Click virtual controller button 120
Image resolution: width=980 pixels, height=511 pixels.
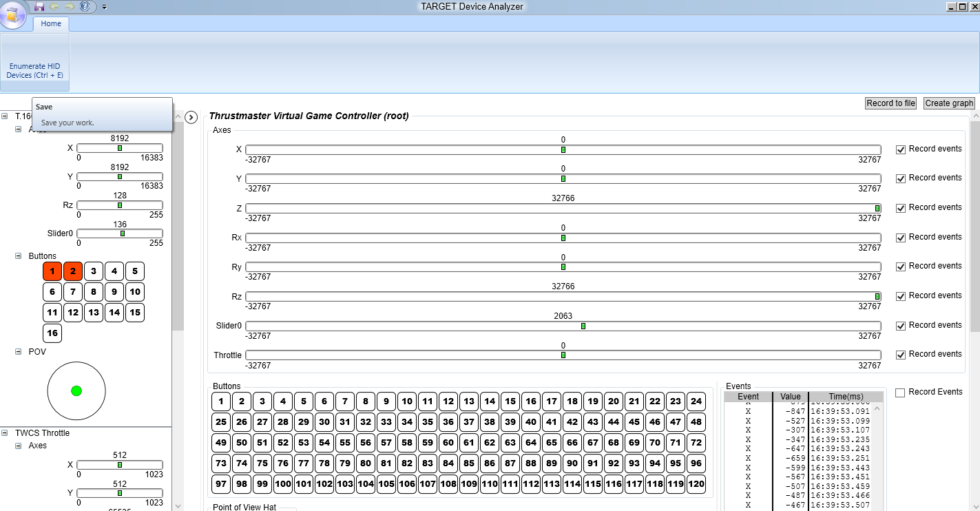696,484
